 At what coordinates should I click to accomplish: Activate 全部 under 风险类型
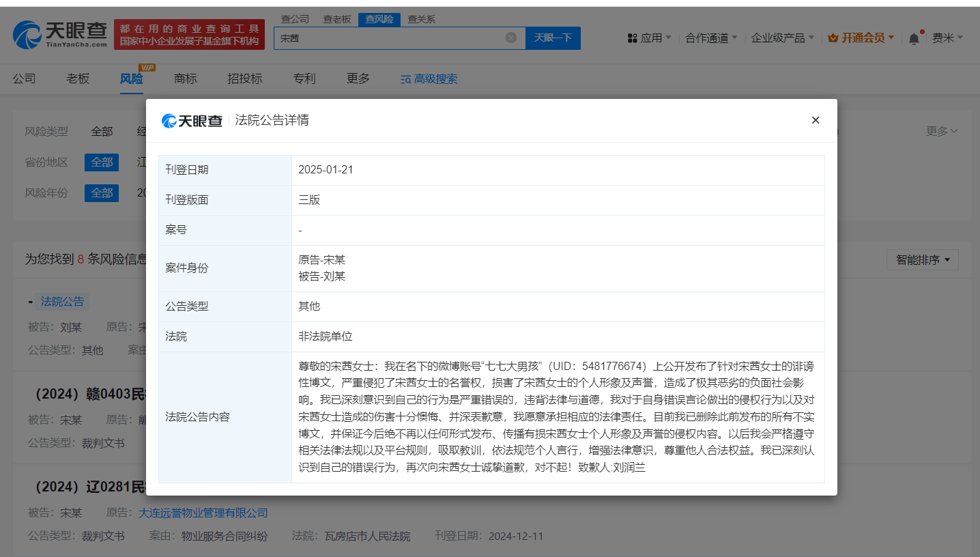tap(101, 131)
